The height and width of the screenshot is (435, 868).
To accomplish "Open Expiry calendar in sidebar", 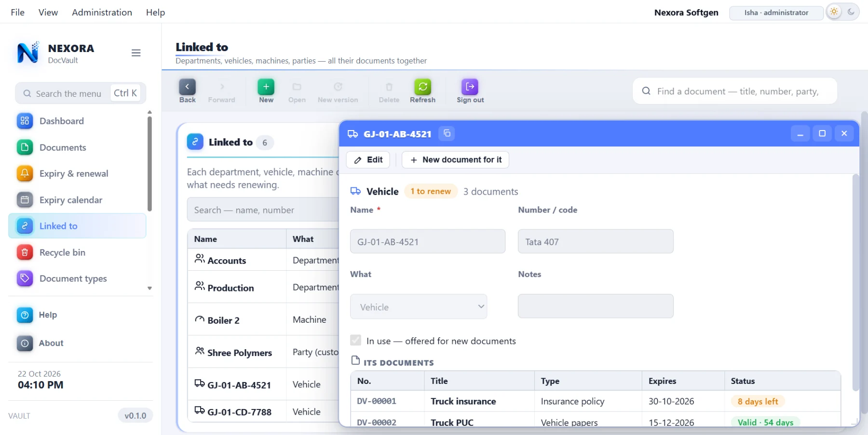I will click(77, 200).
